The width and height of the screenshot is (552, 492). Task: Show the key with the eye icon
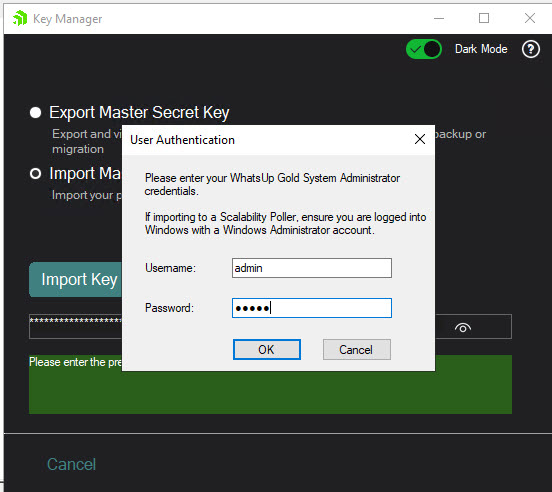tap(463, 328)
